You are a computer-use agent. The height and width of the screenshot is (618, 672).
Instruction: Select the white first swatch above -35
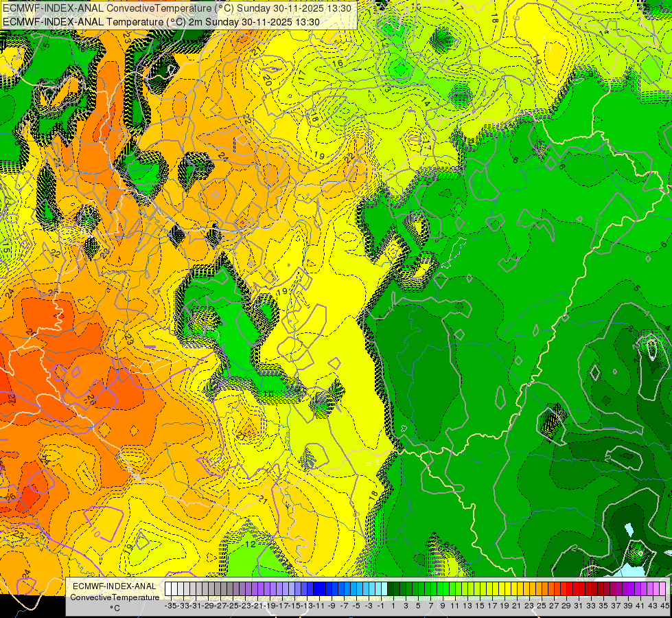click(x=168, y=589)
